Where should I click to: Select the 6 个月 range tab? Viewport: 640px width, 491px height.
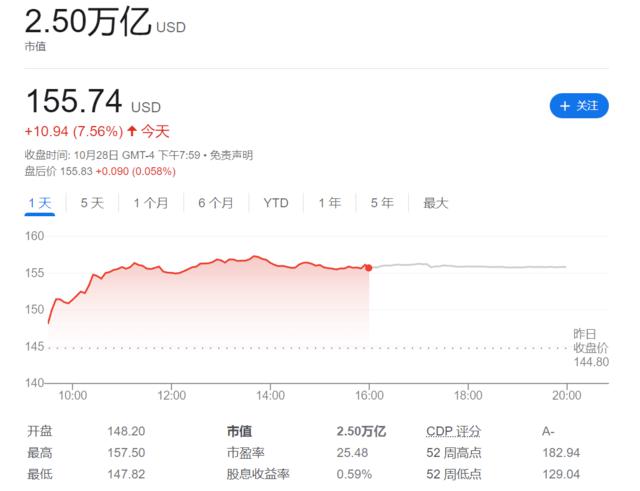click(215, 202)
